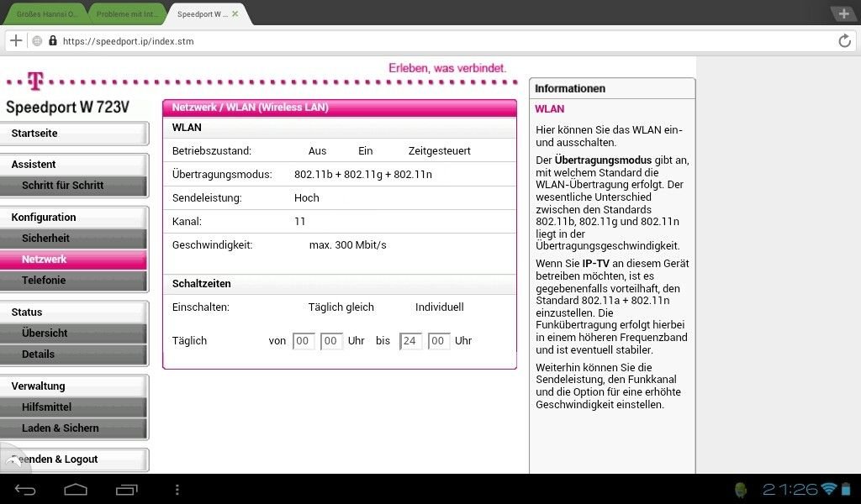Close the Speedport W tab

coord(235,13)
